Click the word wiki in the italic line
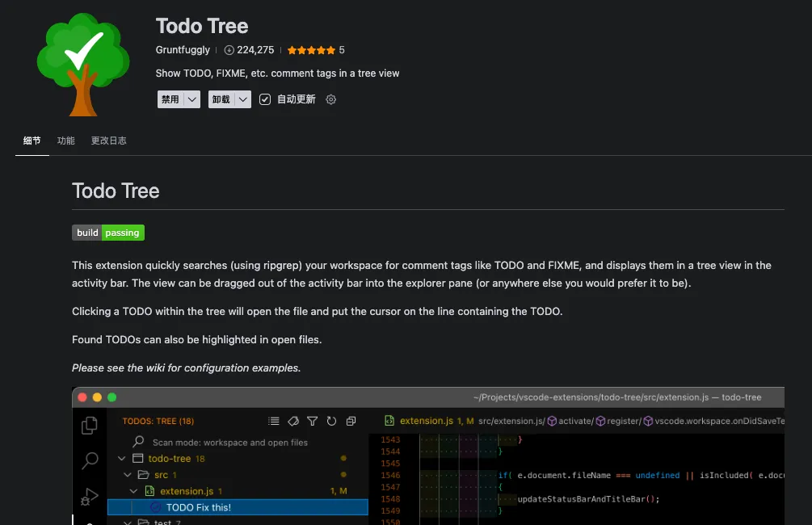 pos(155,368)
